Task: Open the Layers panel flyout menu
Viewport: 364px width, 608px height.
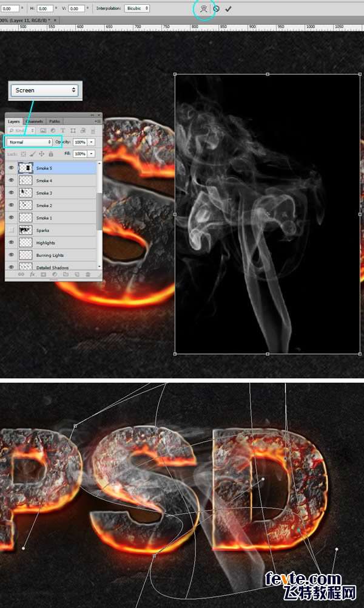Action: [98, 121]
